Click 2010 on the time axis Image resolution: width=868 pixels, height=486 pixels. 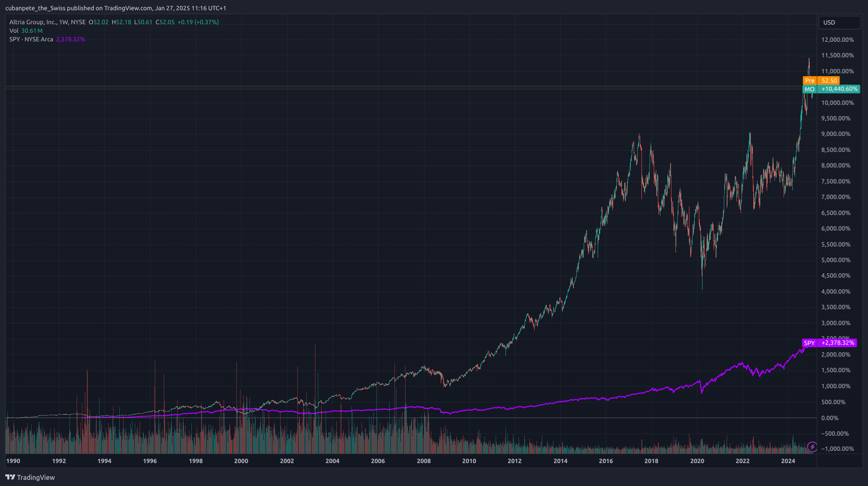(x=469, y=461)
